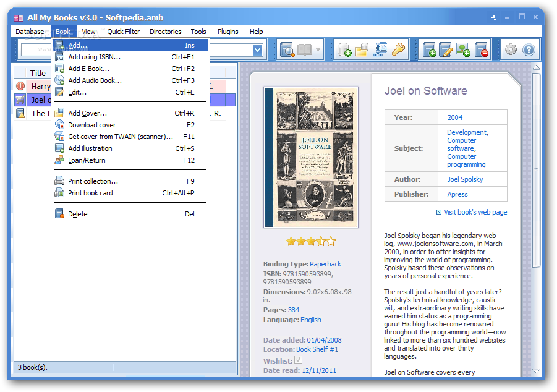Click the 384 pages link
Viewport: 557px width, 392px height.
point(294,310)
